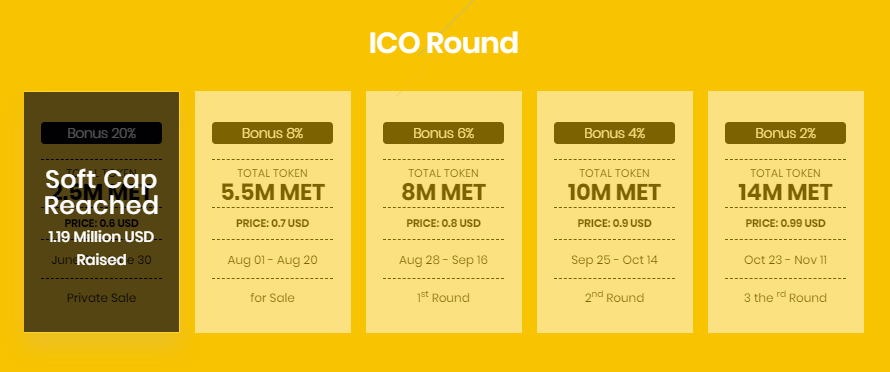The image size is (890, 372).
Task: Select the Bonus 2% badge
Action: [x=786, y=133]
